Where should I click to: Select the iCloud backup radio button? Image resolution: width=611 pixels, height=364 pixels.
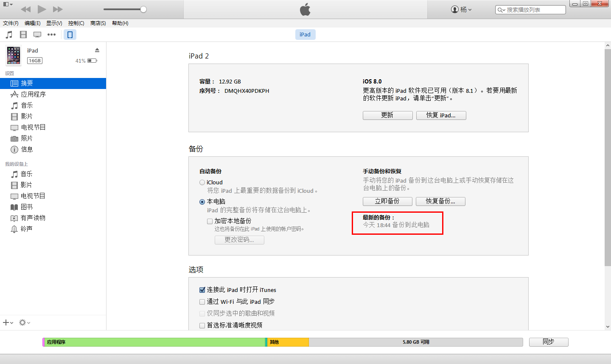point(202,183)
